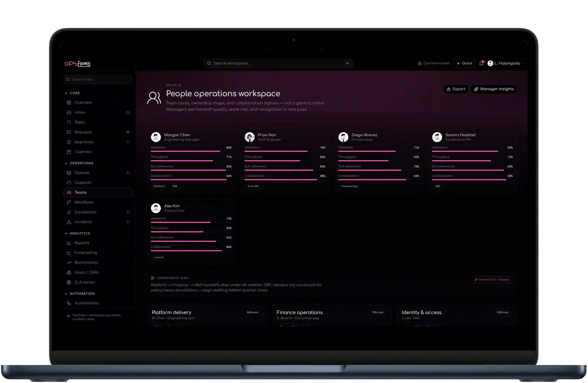
Task: Collapse the ANALYTICS section chevron
Action: pos(66,233)
